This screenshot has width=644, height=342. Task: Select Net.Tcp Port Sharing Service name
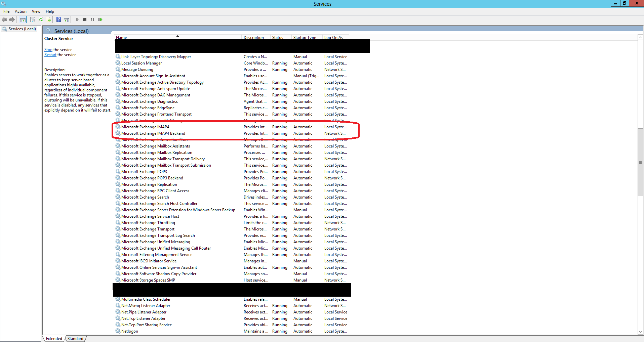147,325
